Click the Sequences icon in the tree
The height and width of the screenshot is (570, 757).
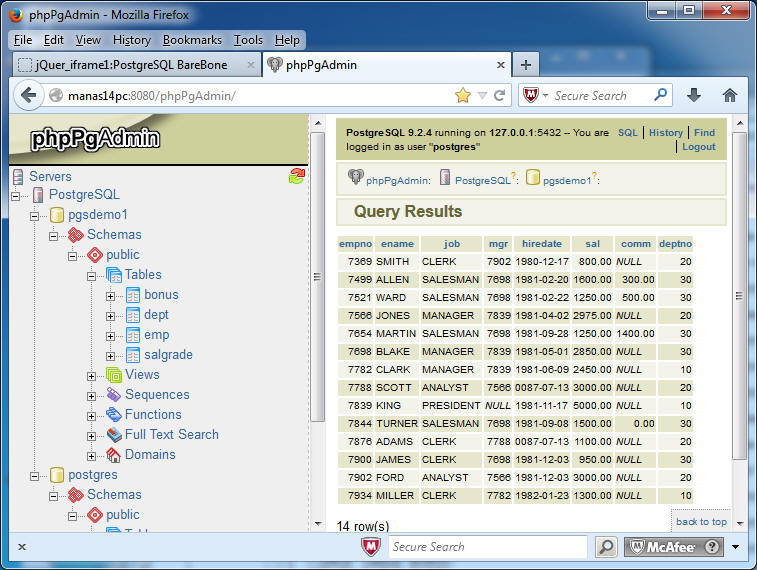pos(114,395)
